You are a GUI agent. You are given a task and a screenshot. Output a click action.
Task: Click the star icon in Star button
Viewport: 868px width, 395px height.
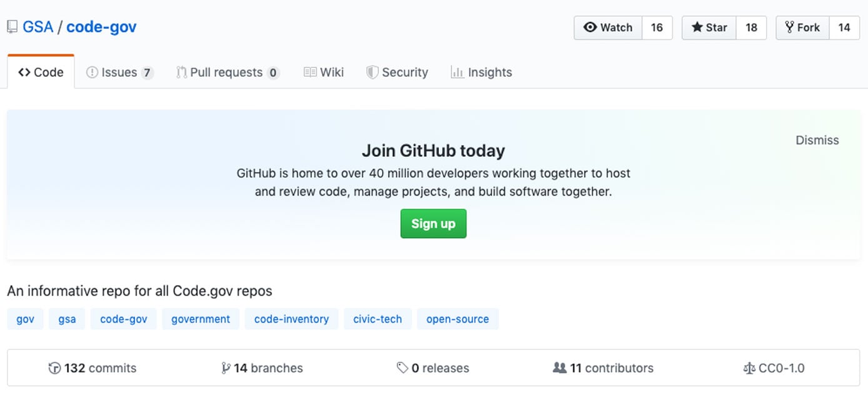pos(697,27)
